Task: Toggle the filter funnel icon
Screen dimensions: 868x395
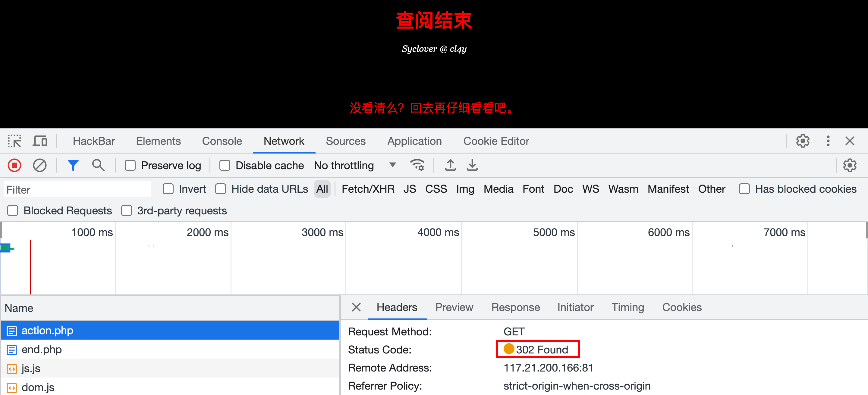Action: tap(73, 165)
